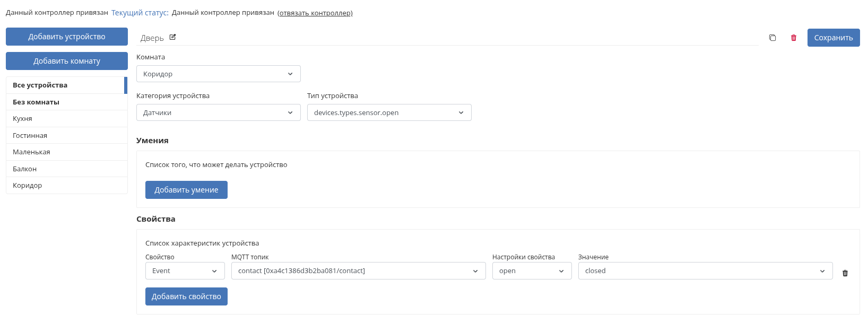Choose the Балкон room in sidebar

(66, 169)
